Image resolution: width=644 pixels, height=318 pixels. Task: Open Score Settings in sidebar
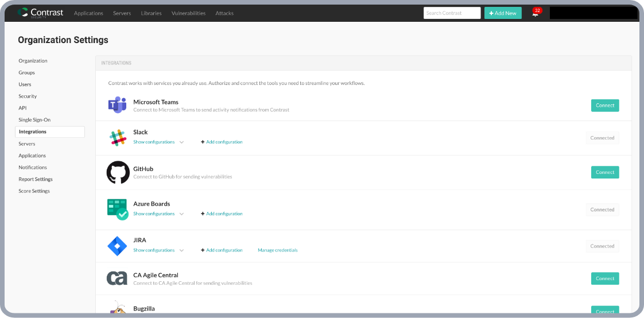[34, 191]
